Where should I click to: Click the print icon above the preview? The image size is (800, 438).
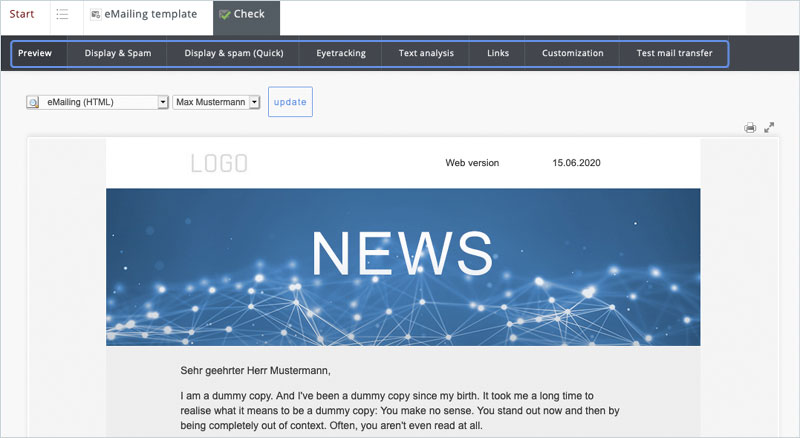click(x=750, y=128)
